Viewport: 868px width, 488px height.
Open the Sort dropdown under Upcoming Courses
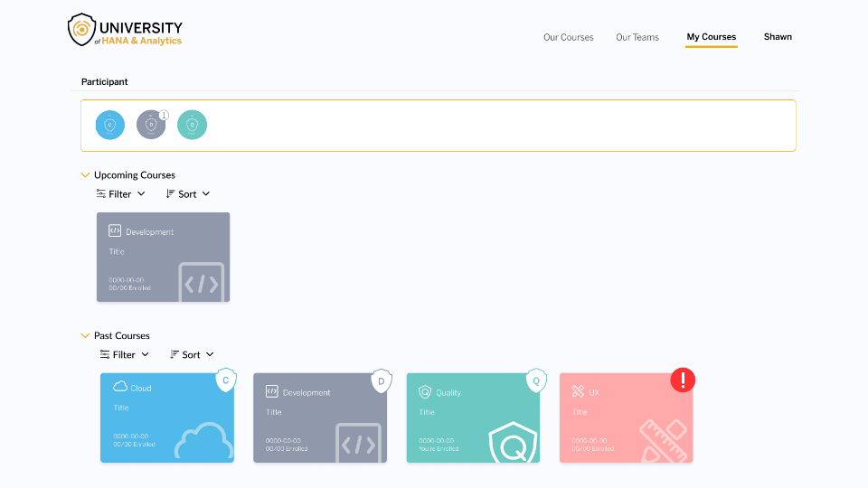pyautogui.click(x=188, y=194)
